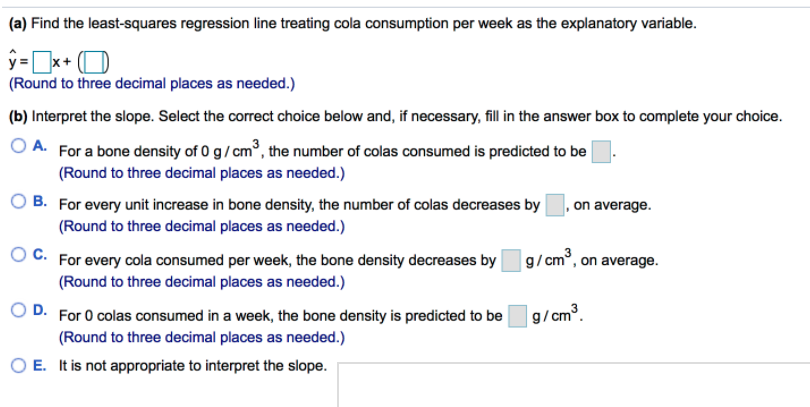Choose option C radio button
810x407 pixels.
[x=18, y=259]
